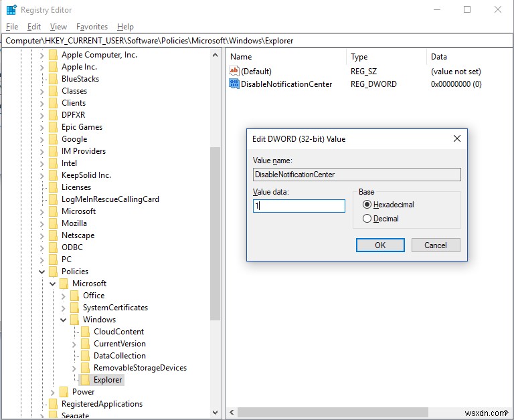Click the tree pane vertical scrollbar thumb

click(x=215, y=234)
